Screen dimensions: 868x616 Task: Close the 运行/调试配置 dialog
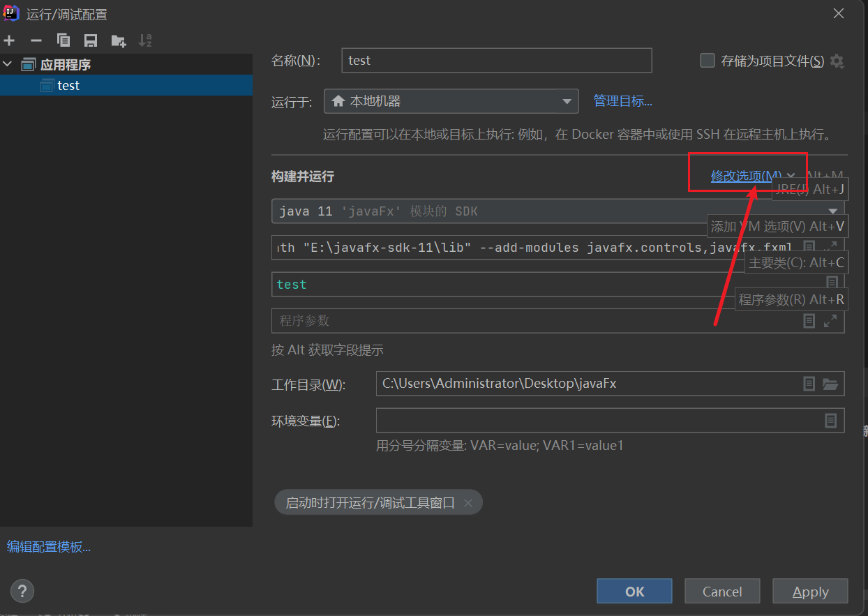[839, 13]
